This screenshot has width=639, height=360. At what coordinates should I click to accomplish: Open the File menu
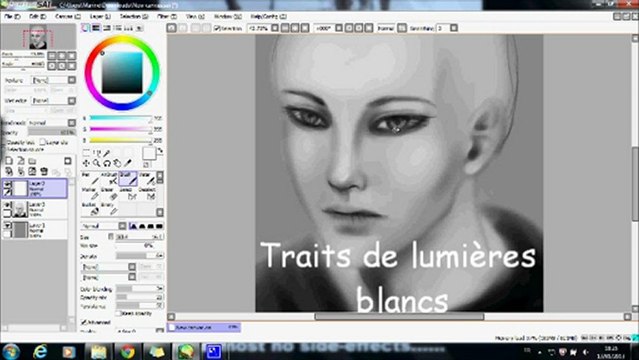12,16
